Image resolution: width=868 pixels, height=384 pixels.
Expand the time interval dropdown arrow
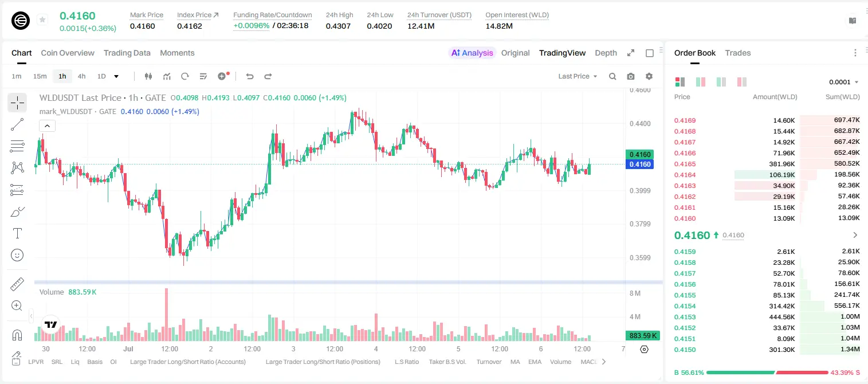click(x=116, y=76)
